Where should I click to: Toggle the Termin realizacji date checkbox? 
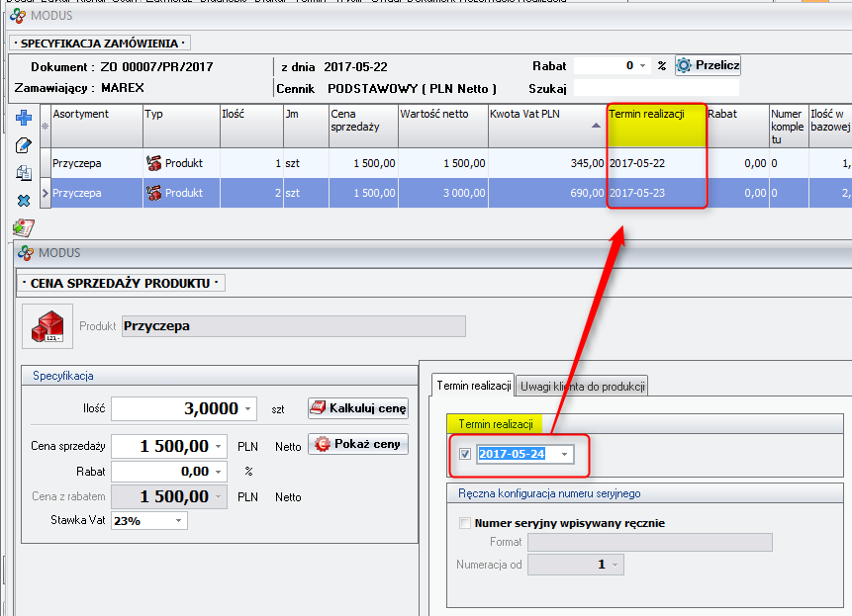tap(465, 454)
